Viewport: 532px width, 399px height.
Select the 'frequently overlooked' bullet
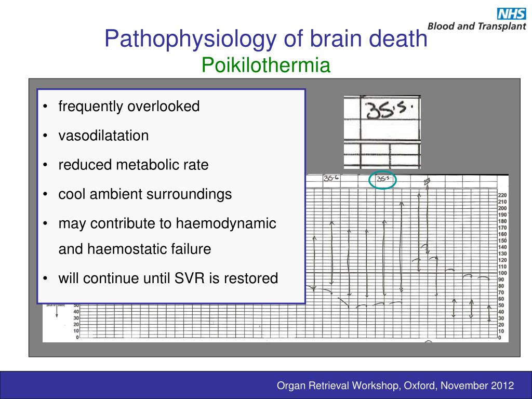(x=129, y=106)
